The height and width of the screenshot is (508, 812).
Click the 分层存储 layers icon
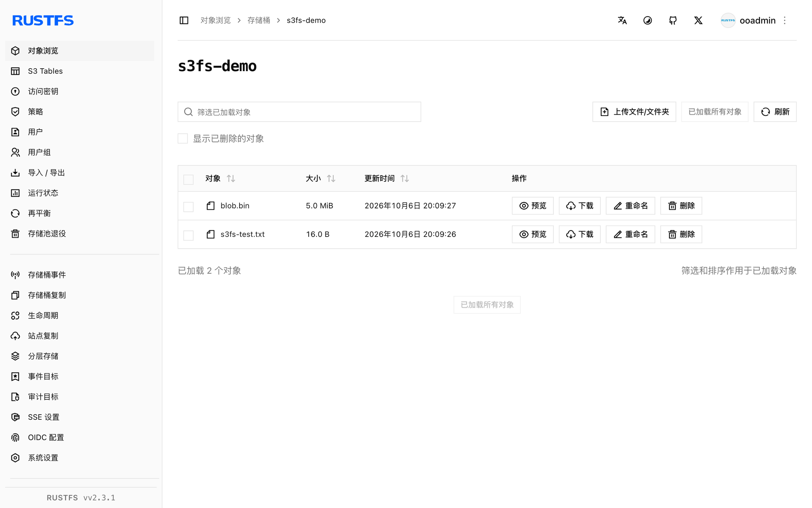click(x=15, y=356)
